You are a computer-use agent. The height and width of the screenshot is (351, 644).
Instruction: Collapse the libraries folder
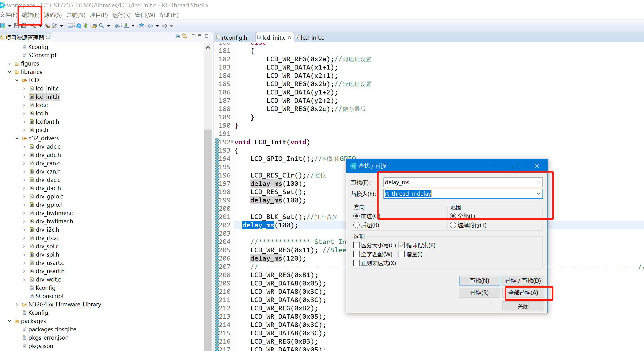tap(10, 72)
